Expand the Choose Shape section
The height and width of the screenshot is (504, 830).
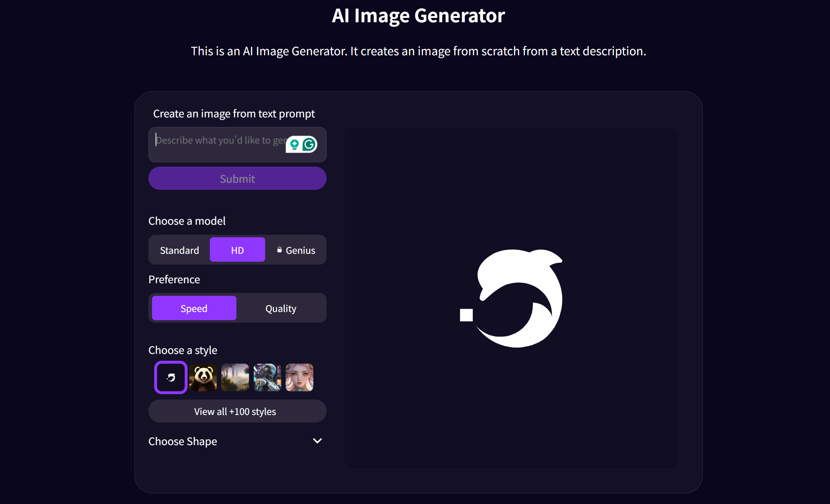183,441
